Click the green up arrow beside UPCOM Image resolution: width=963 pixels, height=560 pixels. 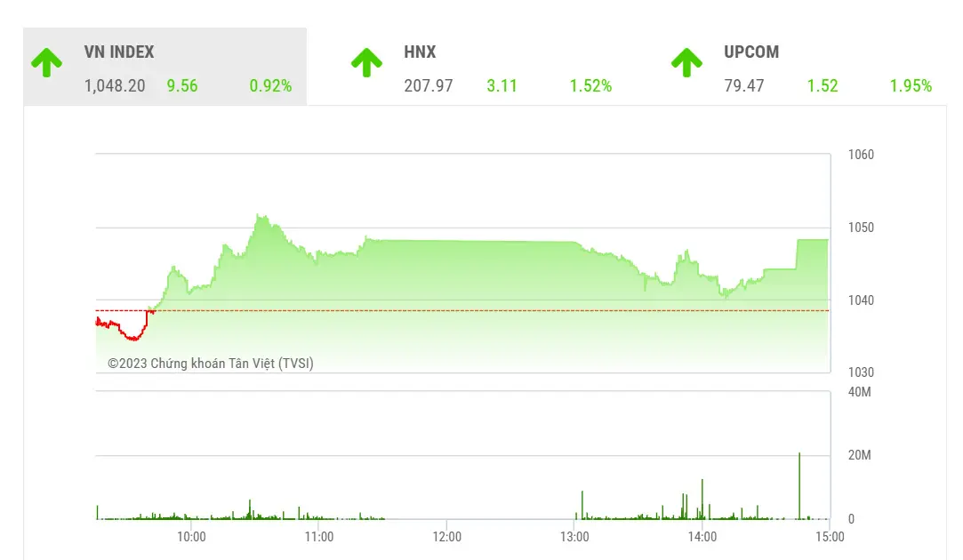pyautogui.click(x=686, y=63)
